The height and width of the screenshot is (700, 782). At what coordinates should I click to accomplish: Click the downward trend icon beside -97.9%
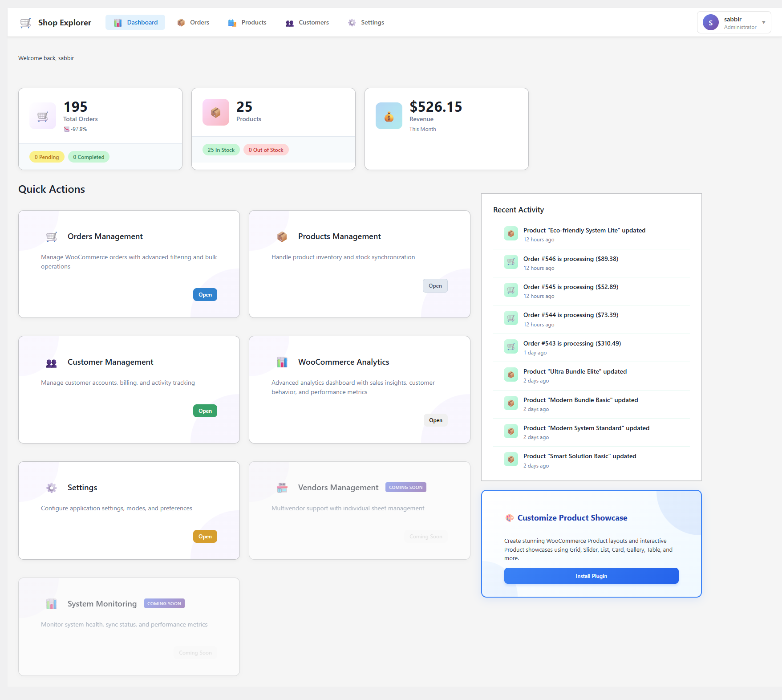[x=67, y=129]
